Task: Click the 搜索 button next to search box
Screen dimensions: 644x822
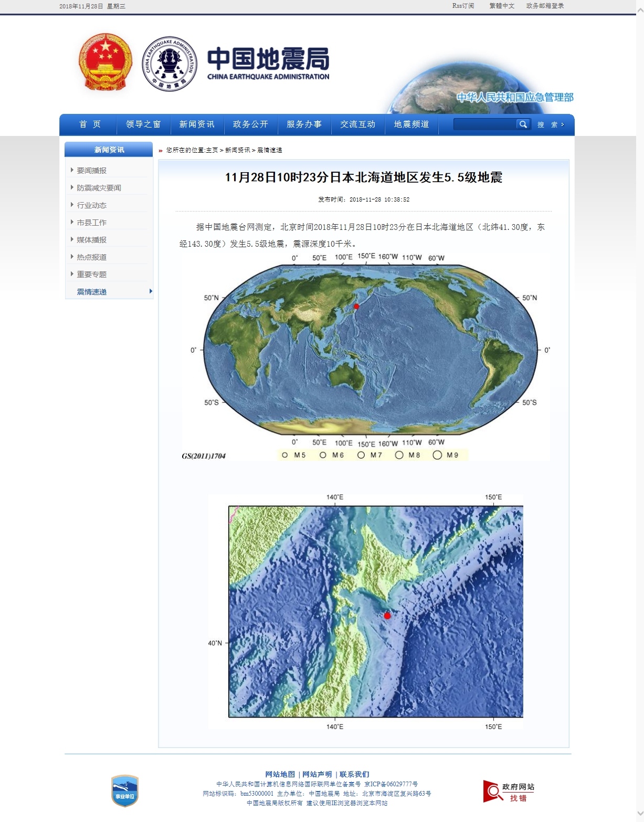Action: (x=551, y=125)
